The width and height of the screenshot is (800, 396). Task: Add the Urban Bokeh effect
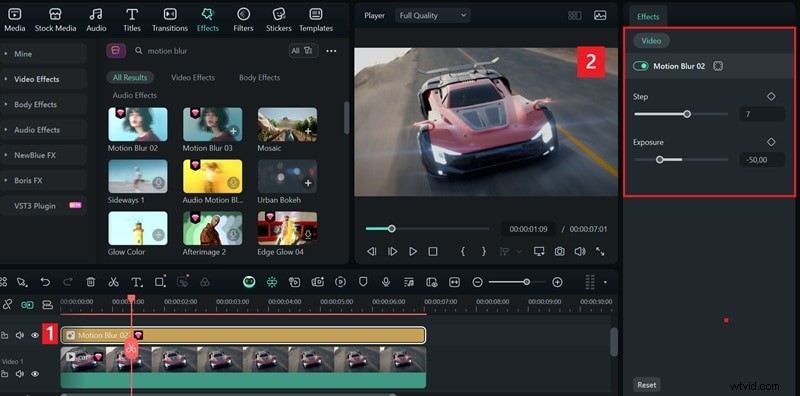(308, 183)
